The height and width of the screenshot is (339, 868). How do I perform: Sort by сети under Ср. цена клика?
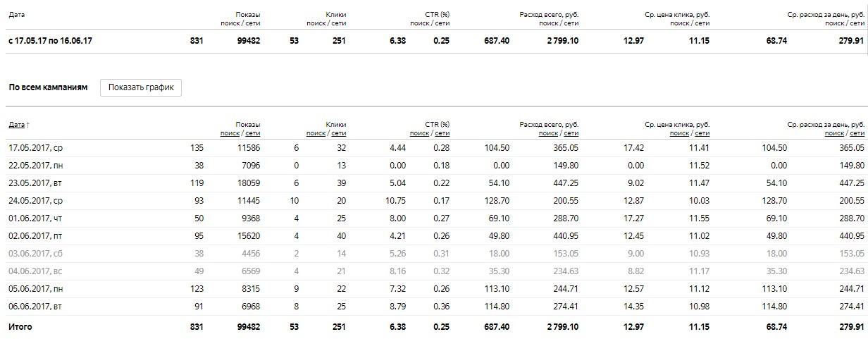[x=702, y=132]
